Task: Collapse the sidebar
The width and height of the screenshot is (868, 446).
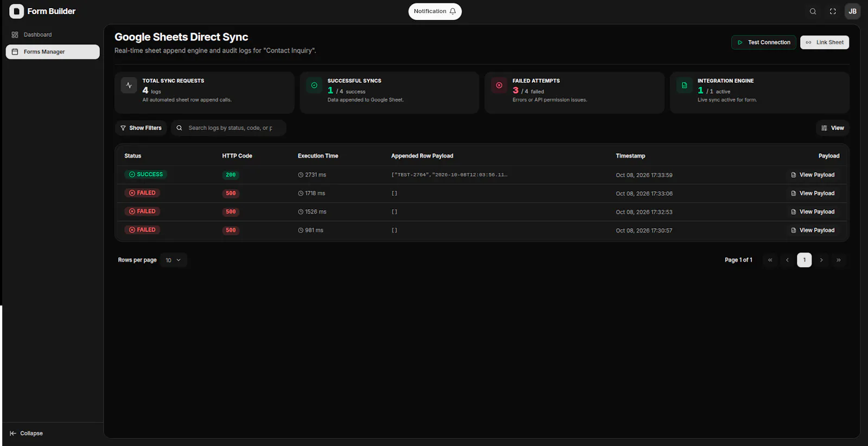Action: pos(26,434)
